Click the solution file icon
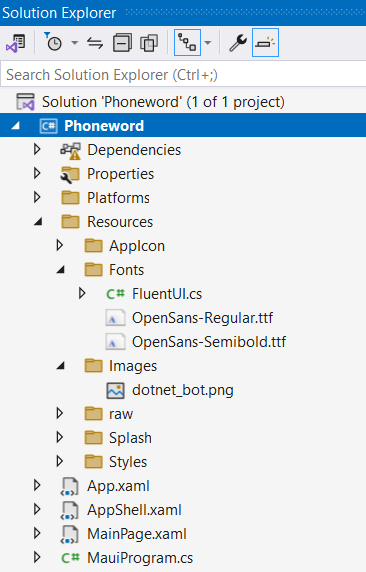 26,102
